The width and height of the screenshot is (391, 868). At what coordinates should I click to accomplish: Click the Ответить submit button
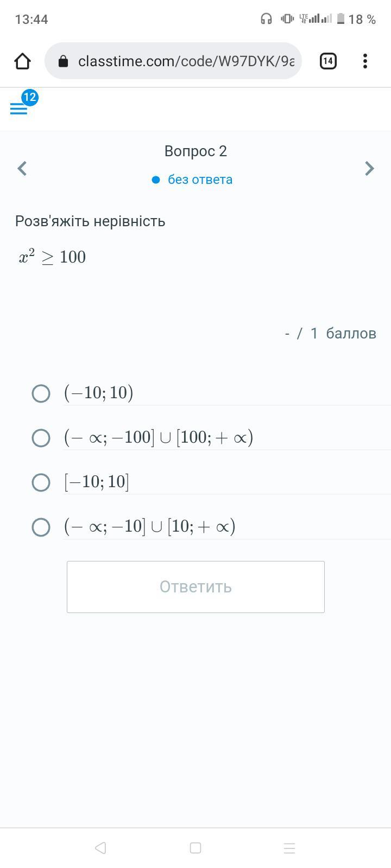(x=195, y=587)
